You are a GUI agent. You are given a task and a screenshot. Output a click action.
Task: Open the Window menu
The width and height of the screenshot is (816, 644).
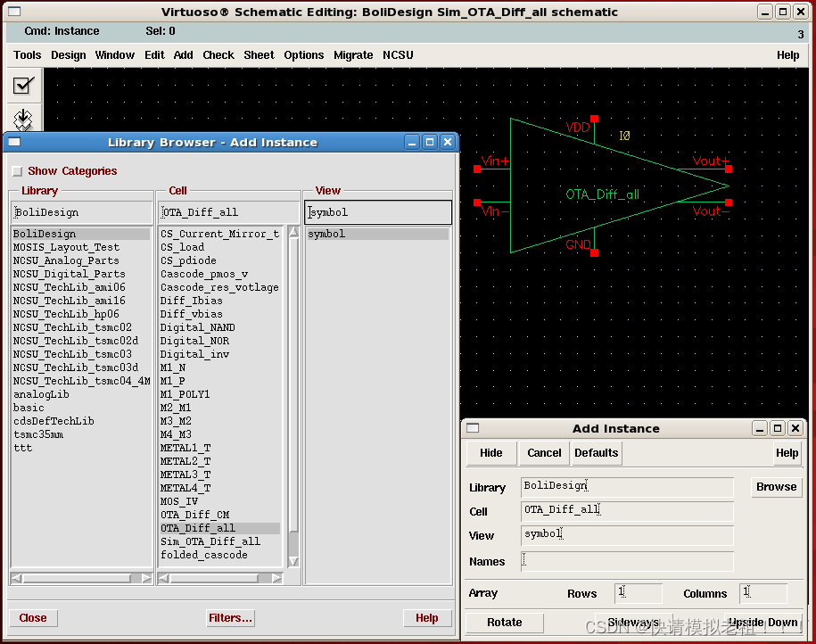[114, 55]
